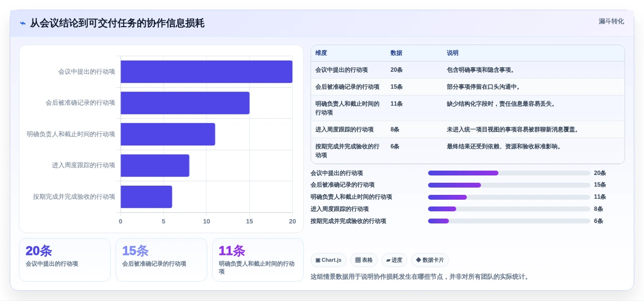Click the lightning icon beside the title
This screenshot has width=644, height=301.
(22, 23)
